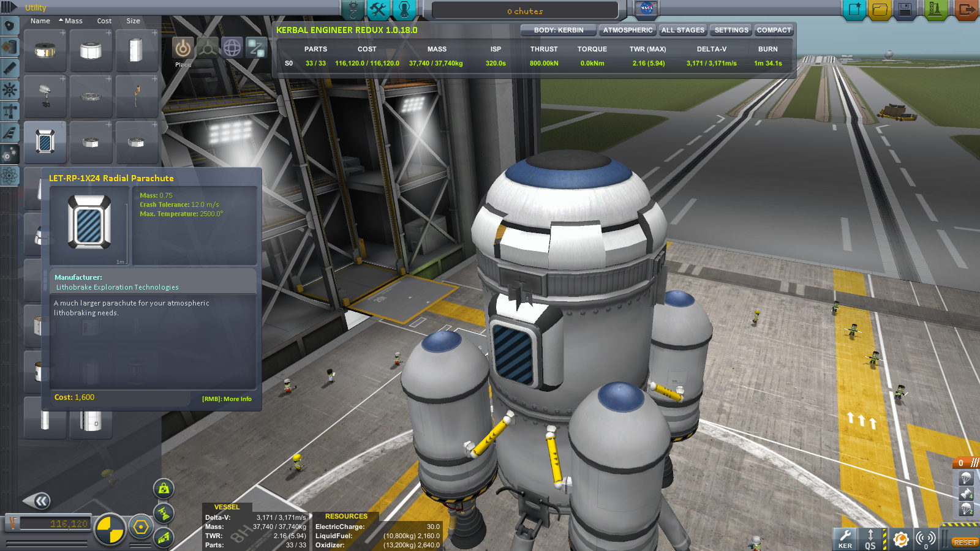Screen dimensions: 980x551
Task: Select the top parachute staging icon
Action: pyautogui.click(x=966, y=478)
